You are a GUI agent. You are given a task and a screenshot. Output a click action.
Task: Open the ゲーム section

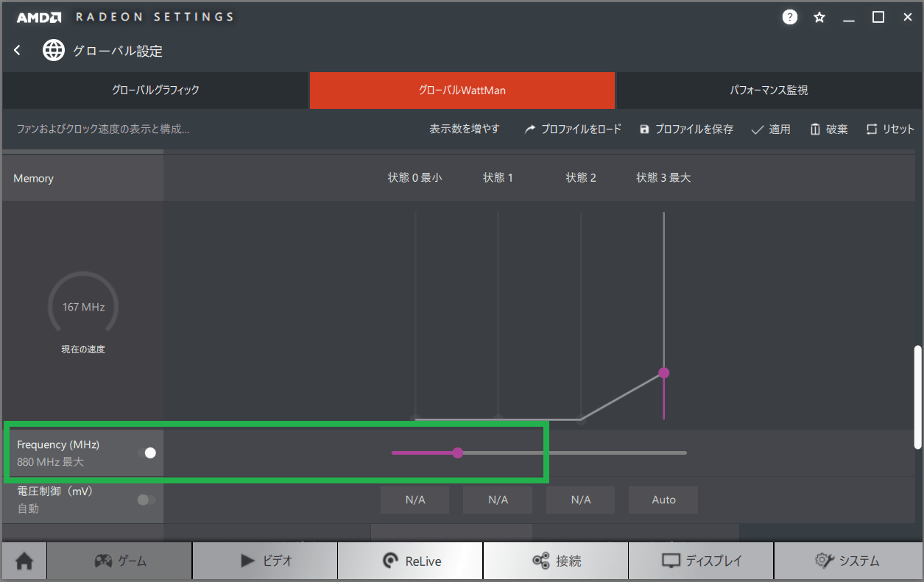120,561
